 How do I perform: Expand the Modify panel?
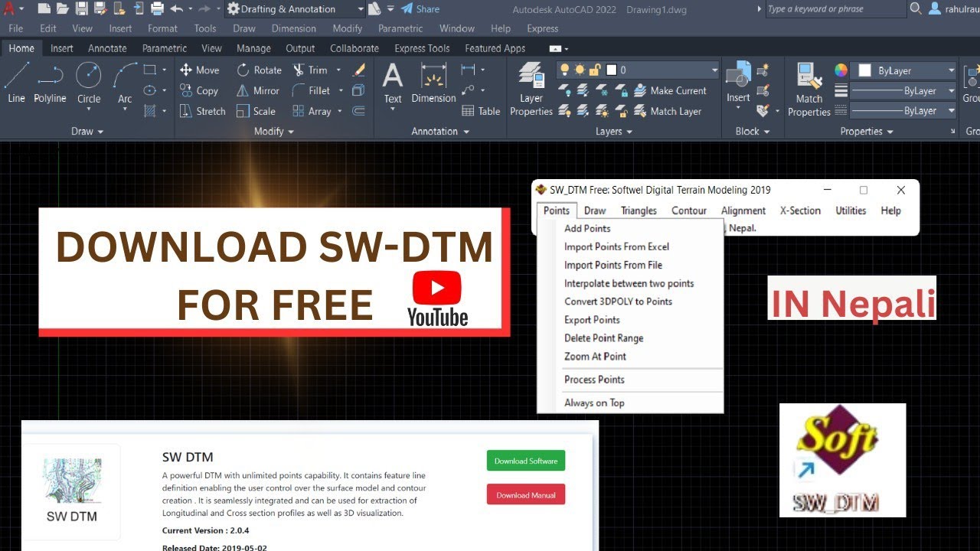point(274,131)
